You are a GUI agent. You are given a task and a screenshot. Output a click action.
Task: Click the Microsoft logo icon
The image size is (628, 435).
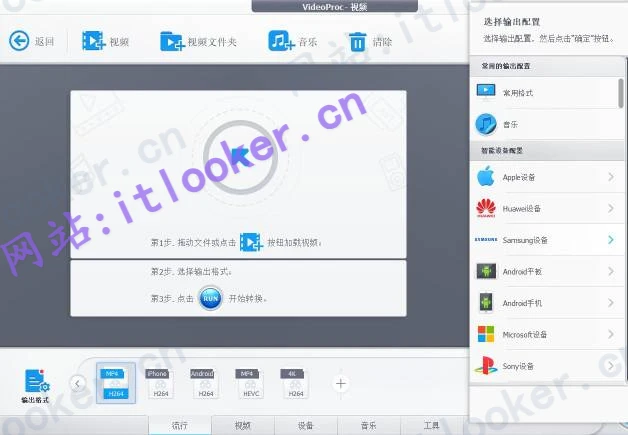(486, 334)
